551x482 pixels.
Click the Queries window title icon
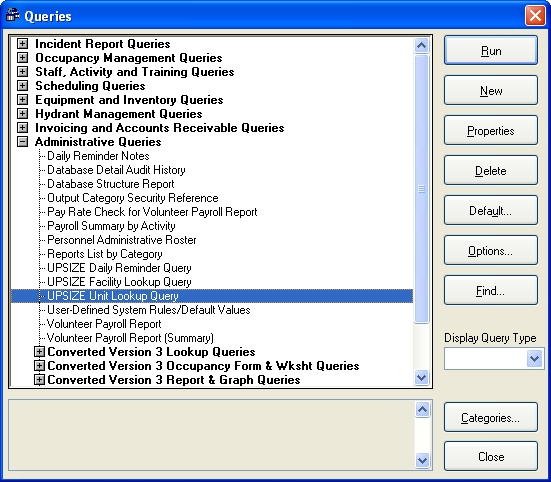(x=13, y=16)
